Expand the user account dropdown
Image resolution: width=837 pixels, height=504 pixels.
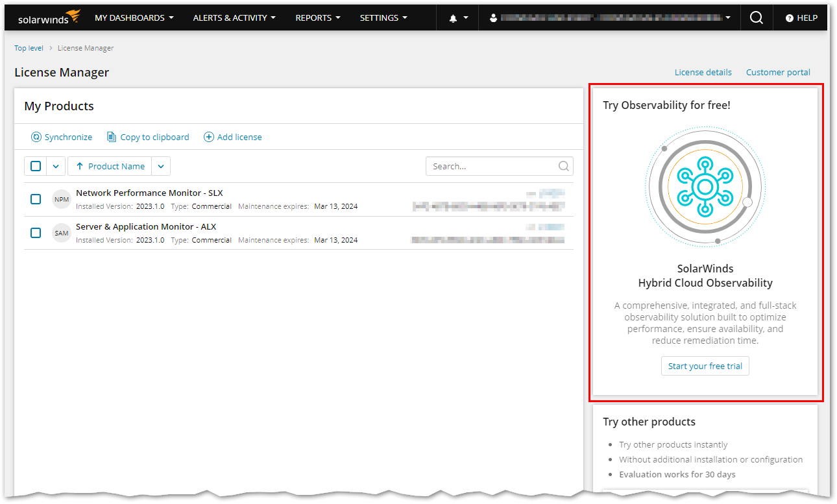(x=728, y=18)
